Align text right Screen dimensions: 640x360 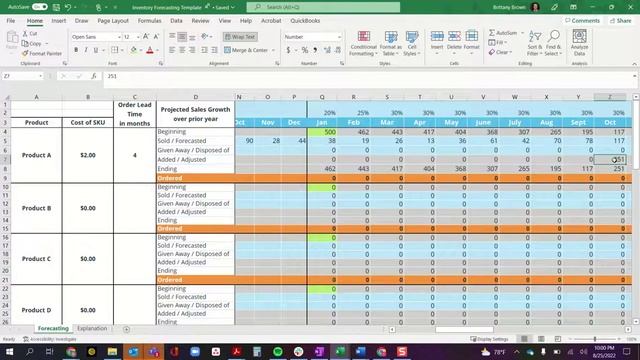[192, 50]
